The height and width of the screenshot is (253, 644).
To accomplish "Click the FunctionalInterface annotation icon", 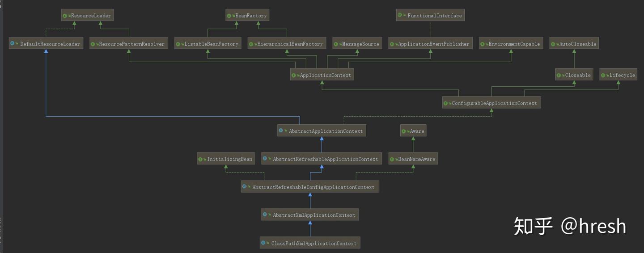I will point(400,15).
